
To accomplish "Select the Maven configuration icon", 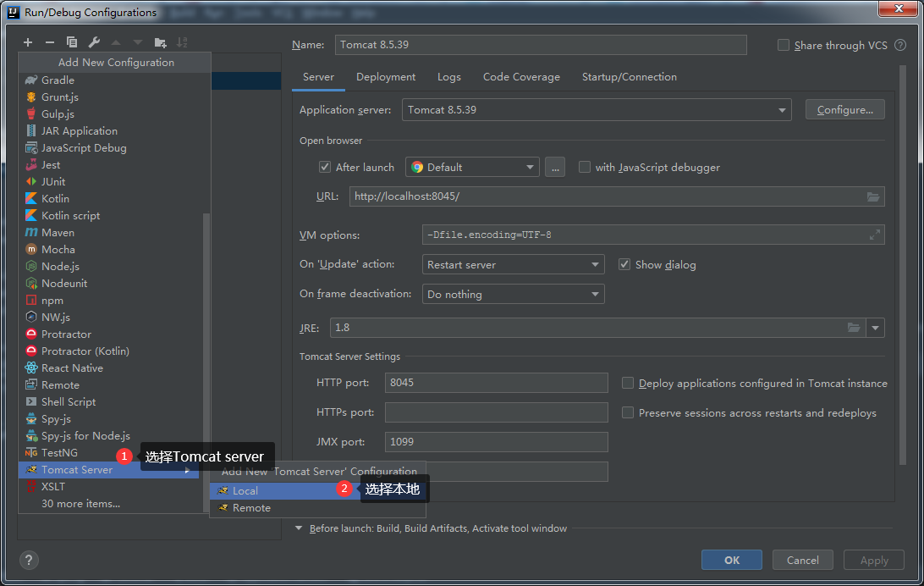I will 31,232.
